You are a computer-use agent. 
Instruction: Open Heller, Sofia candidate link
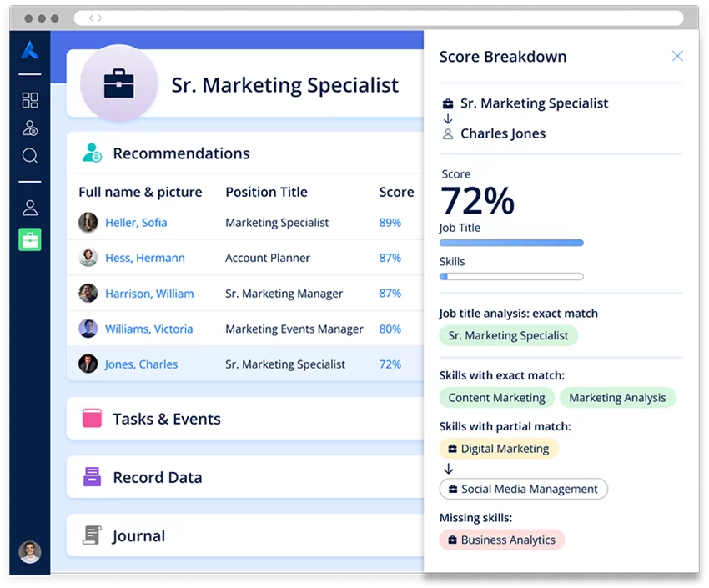136,223
